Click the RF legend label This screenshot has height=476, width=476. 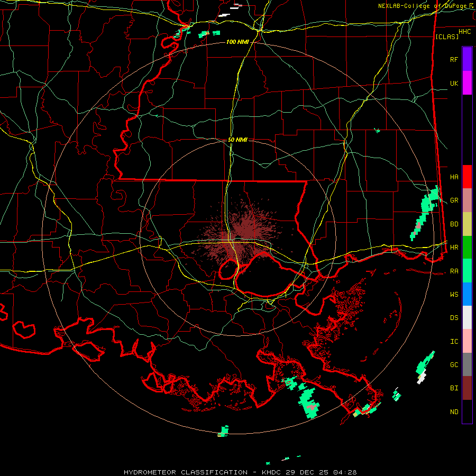click(454, 59)
